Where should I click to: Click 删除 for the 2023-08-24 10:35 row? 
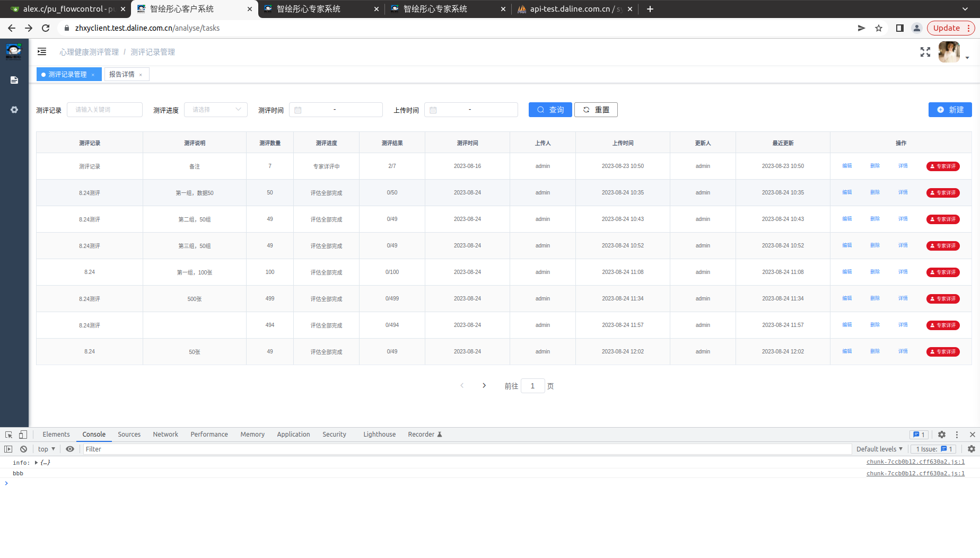(x=875, y=192)
